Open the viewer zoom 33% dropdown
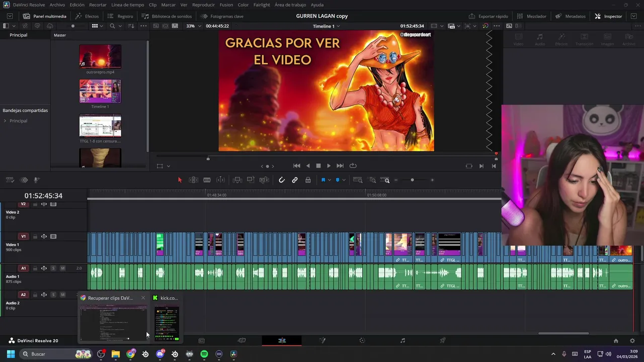 (x=193, y=26)
